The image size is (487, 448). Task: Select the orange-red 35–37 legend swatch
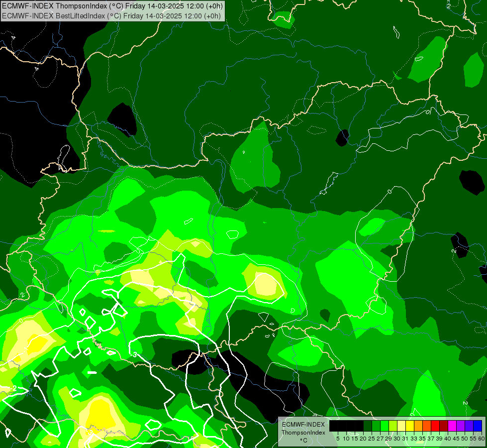[427, 426]
